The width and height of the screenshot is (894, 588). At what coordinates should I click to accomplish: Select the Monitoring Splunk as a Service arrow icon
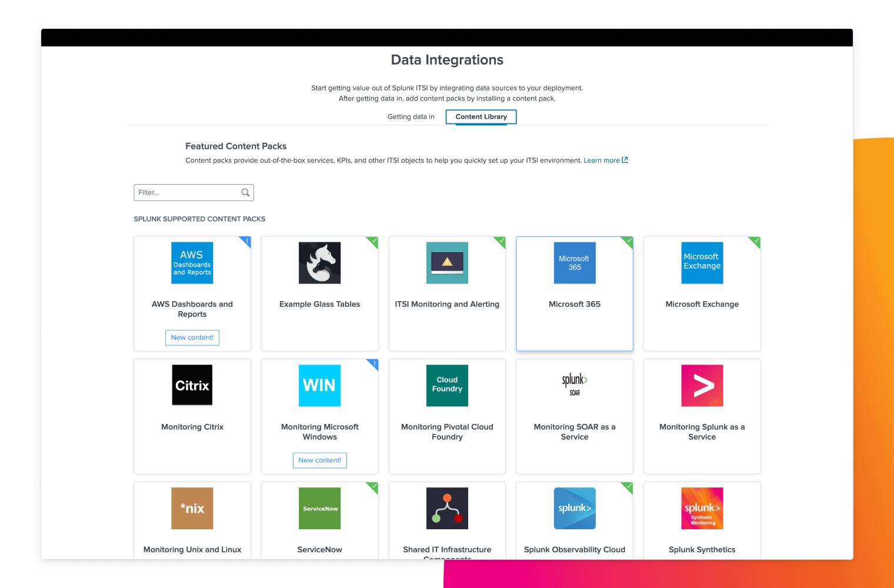(702, 385)
